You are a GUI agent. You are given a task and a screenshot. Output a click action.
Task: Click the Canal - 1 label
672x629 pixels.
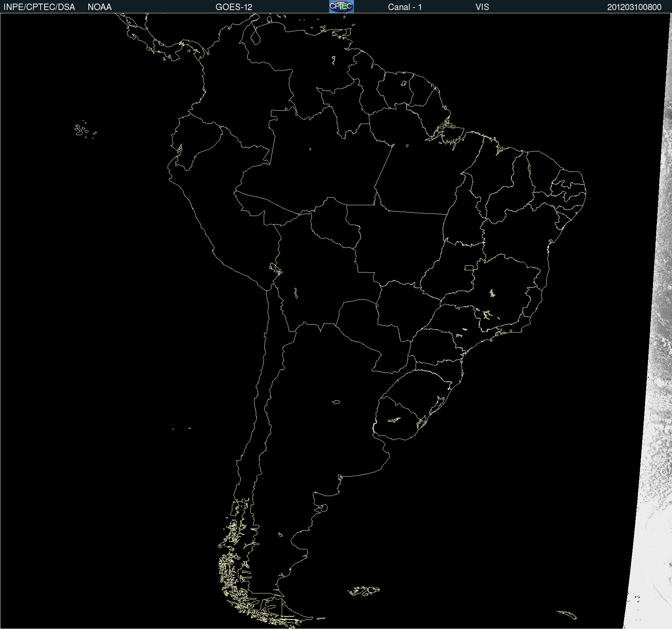tap(405, 7)
